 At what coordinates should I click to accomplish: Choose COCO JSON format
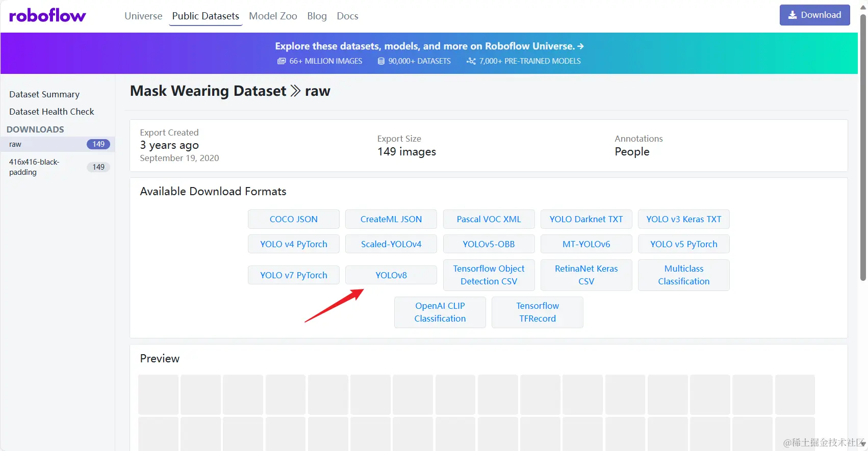coord(294,219)
